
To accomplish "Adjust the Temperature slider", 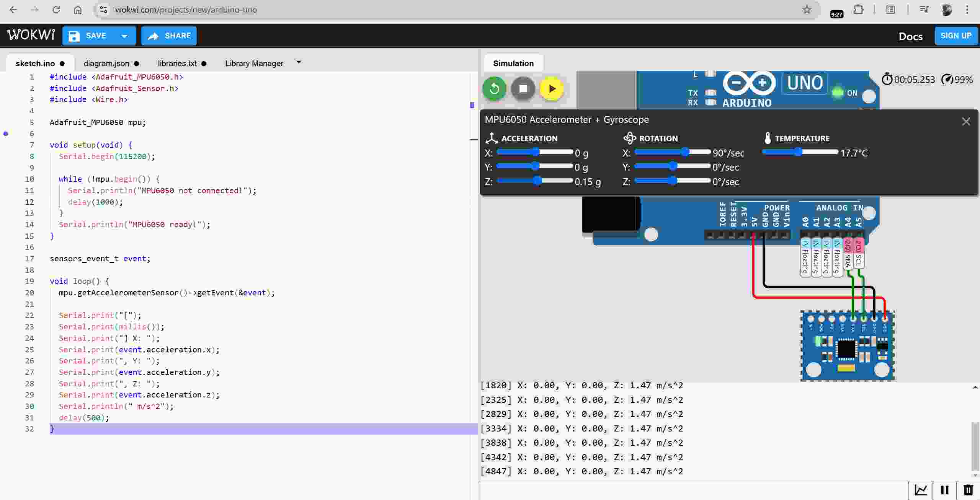I will [798, 152].
